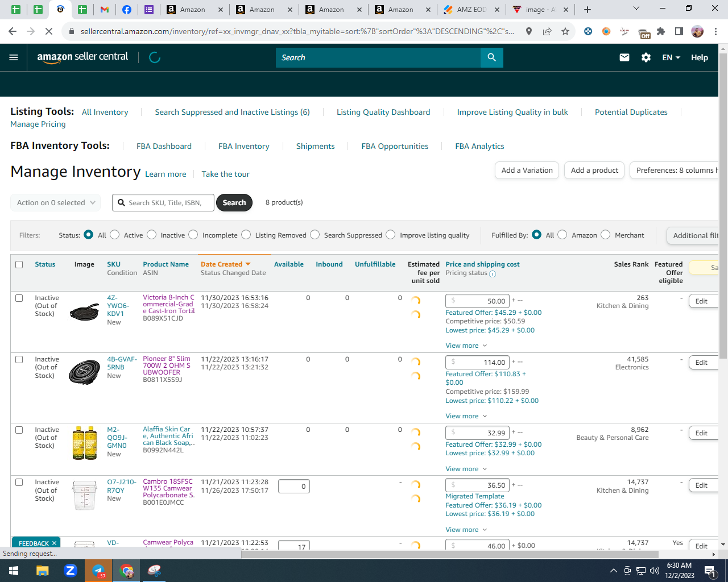Open Snipping Tool from the taskbar

click(x=154, y=571)
